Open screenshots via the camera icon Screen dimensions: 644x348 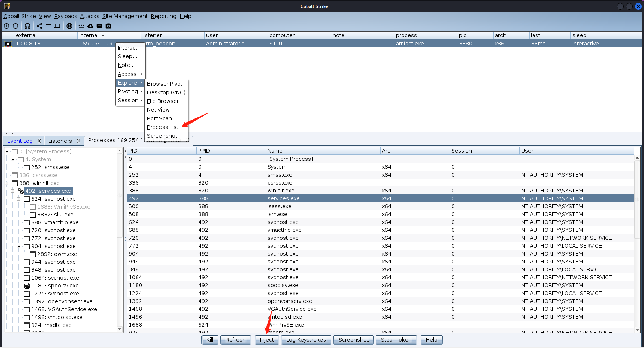[x=108, y=26]
